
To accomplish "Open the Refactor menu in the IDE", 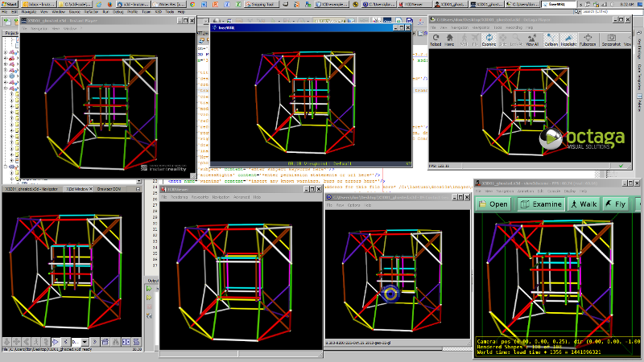I will click(89, 13).
